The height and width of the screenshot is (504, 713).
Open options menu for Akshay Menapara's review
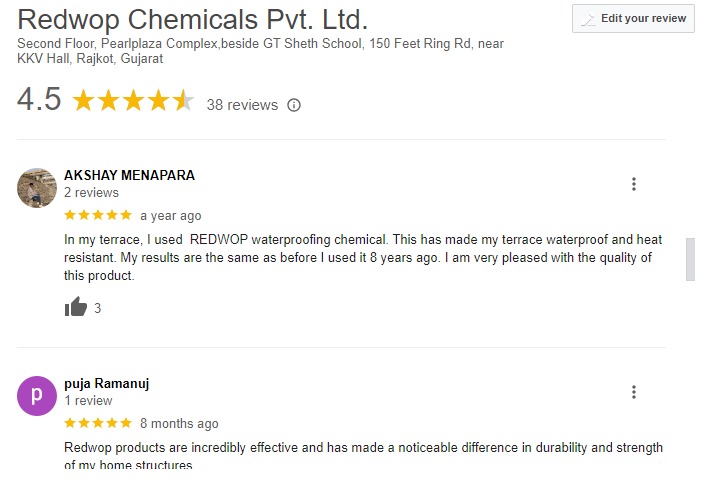coord(634,184)
